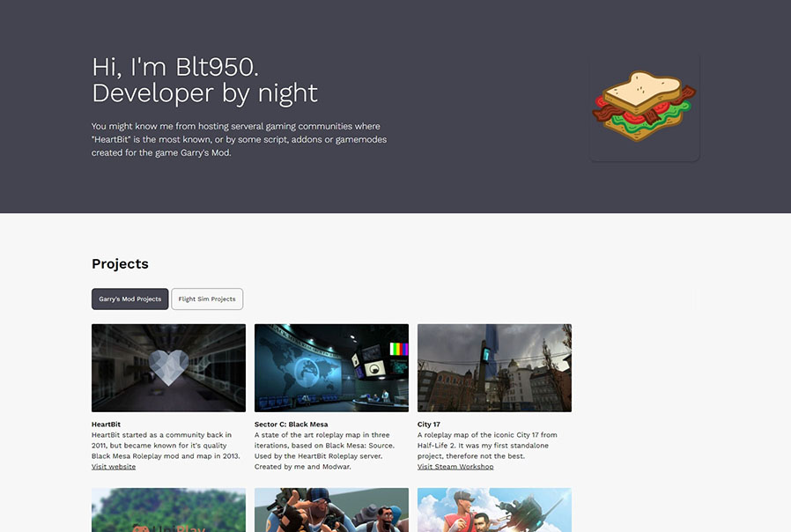Open the City 17 map thumbnail
791x532 pixels.
pos(494,367)
